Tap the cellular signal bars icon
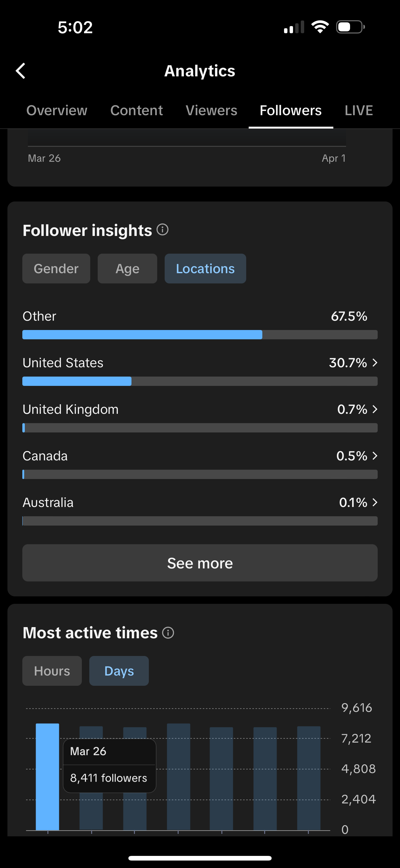The width and height of the screenshot is (400, 868). pos(294,27)
